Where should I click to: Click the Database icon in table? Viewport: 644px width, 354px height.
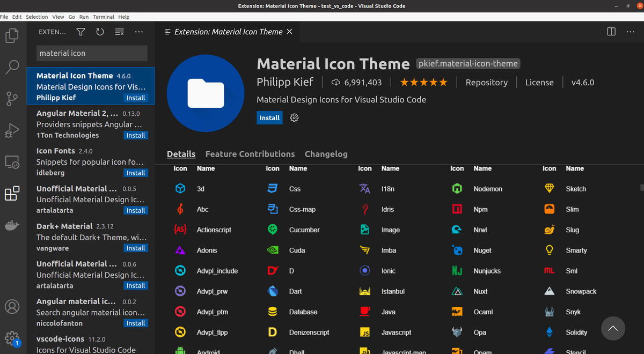pyautogui.click(x=273, y=312)
